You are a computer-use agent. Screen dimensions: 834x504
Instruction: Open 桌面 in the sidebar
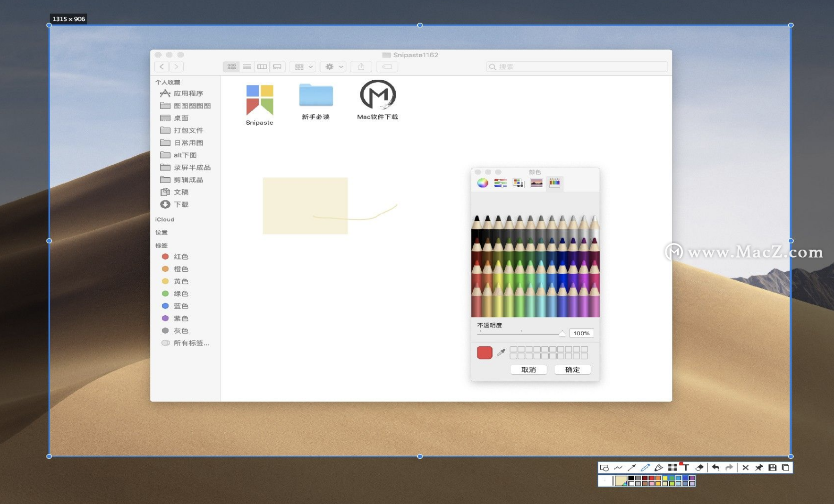coord(174,118)
